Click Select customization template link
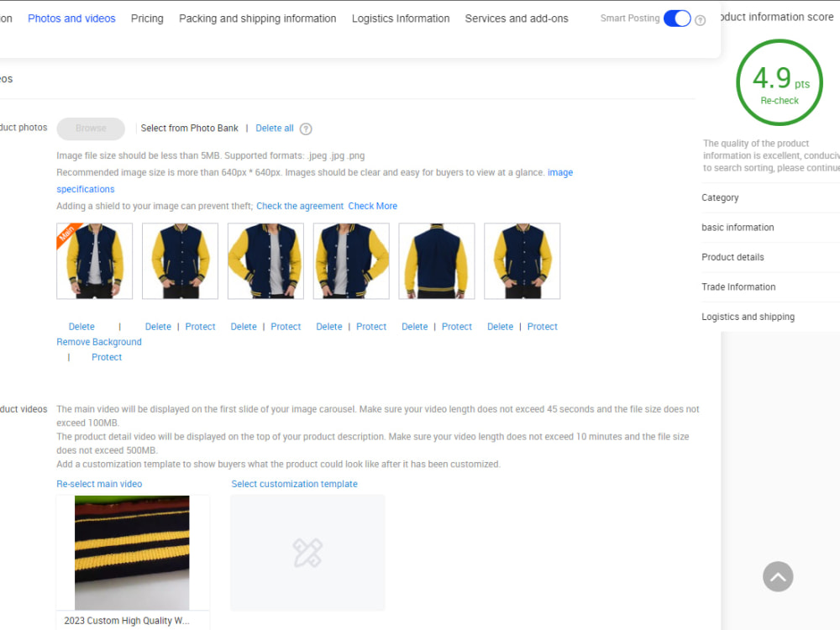The image size is (840, 630). (294, 484)
